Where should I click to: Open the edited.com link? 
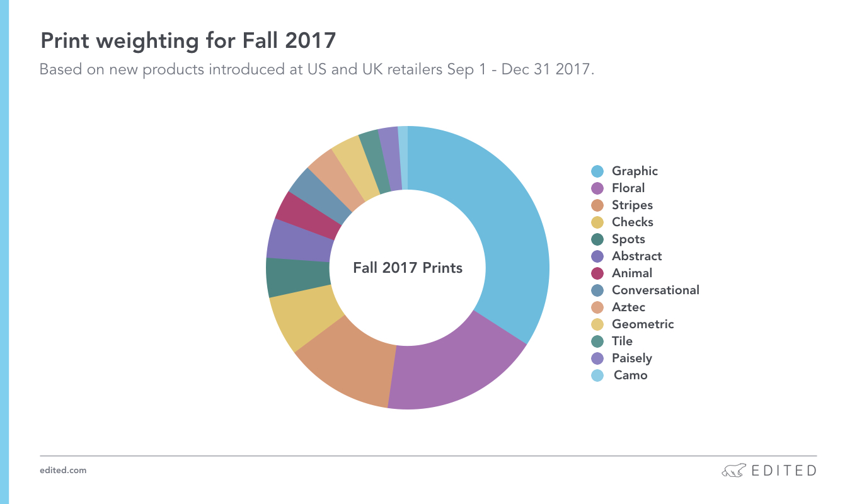pyautogui.click(x=63, y=471)
